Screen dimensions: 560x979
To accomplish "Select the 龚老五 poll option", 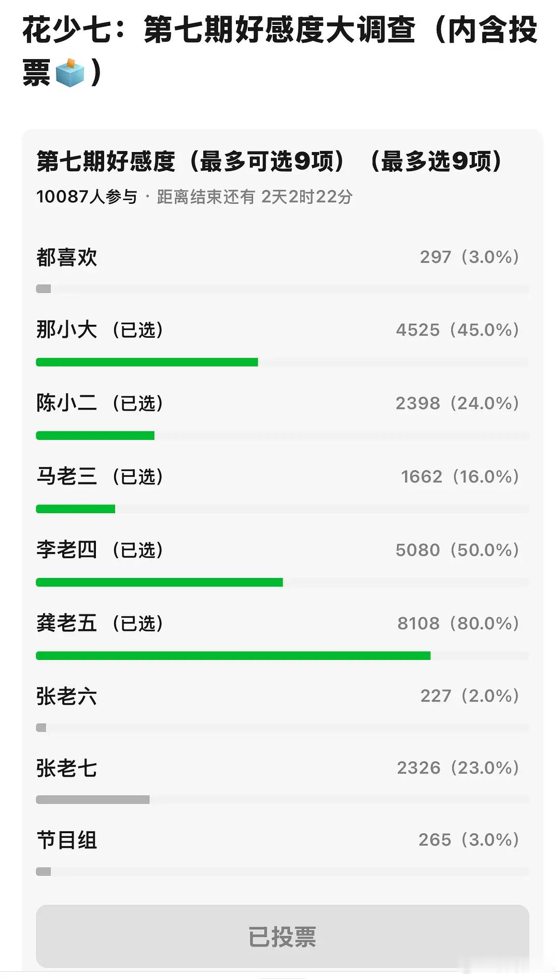I will pos(283,636).
